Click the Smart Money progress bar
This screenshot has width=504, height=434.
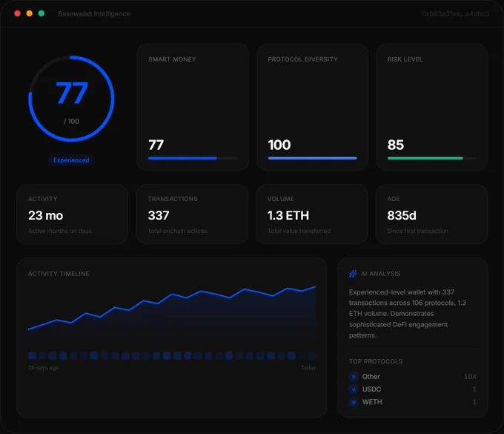tap(193, 158)
